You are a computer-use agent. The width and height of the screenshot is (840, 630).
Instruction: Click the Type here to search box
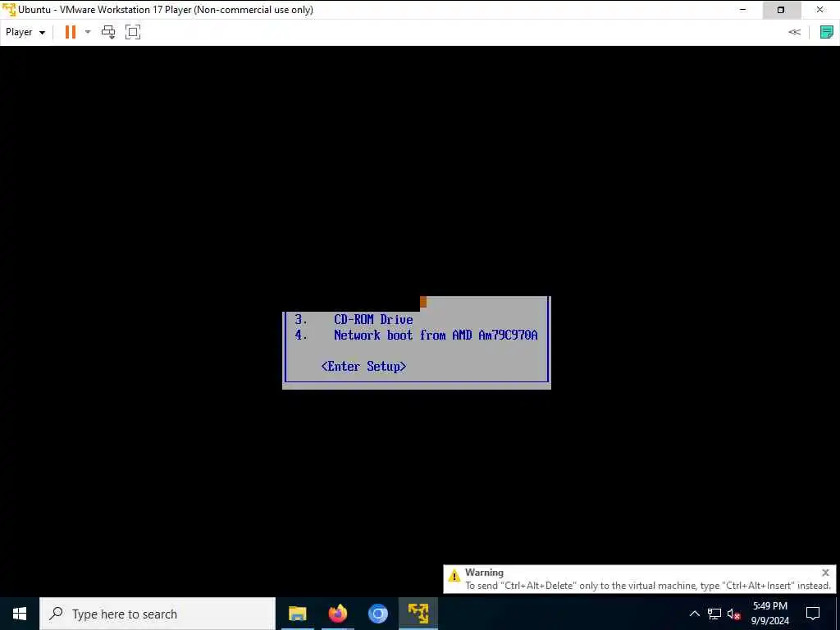click(157, 614)
